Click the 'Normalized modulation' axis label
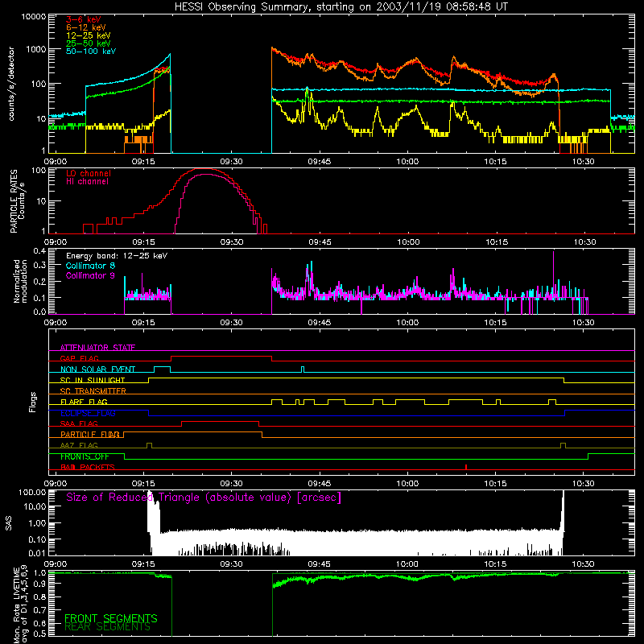Viewport: 644px width, 644px height. click(21, 281)
